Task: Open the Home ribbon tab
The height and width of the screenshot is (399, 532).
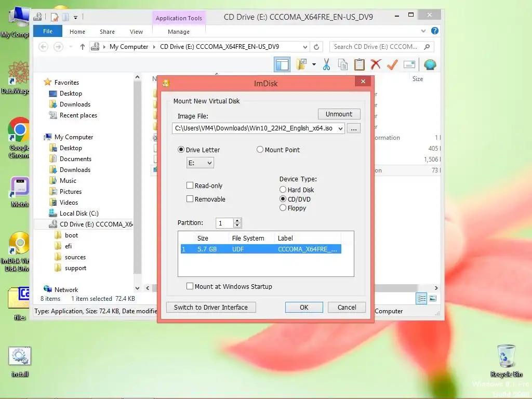Action: click(x=77, y=32)
